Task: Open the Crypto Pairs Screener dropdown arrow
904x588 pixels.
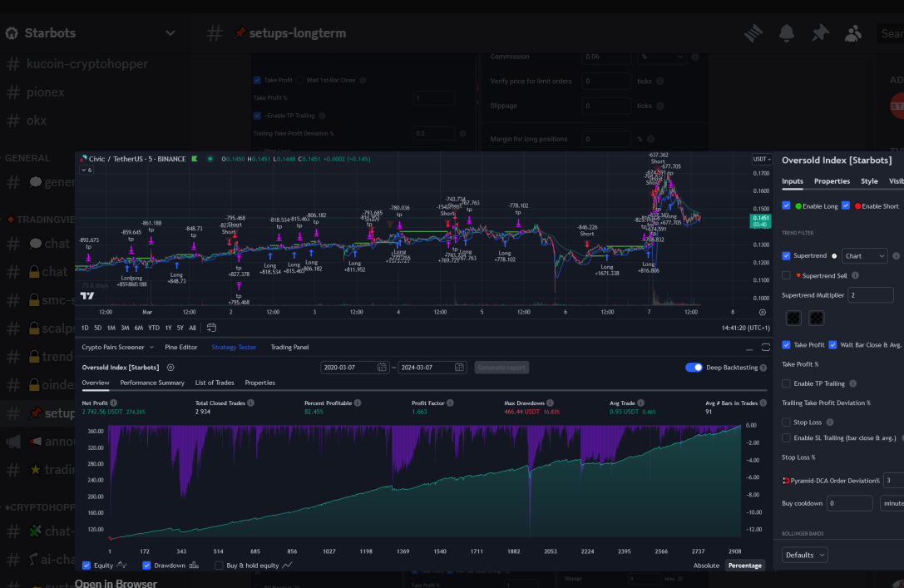Action: pos(151,348)
